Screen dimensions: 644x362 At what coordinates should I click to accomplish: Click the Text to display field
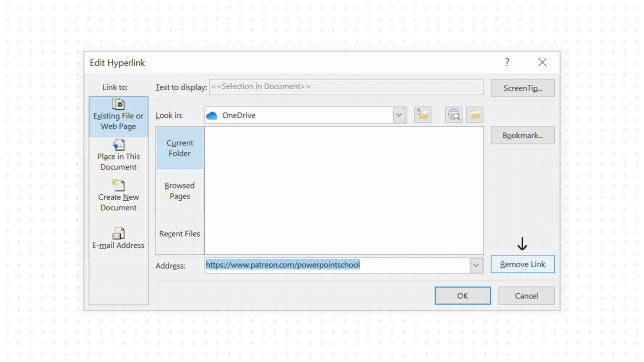point(346,87)
